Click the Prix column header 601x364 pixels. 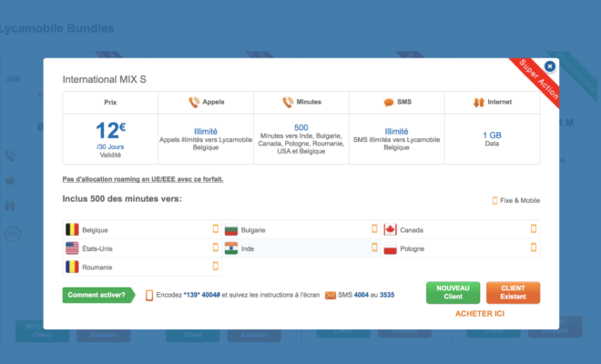(110, 102)
